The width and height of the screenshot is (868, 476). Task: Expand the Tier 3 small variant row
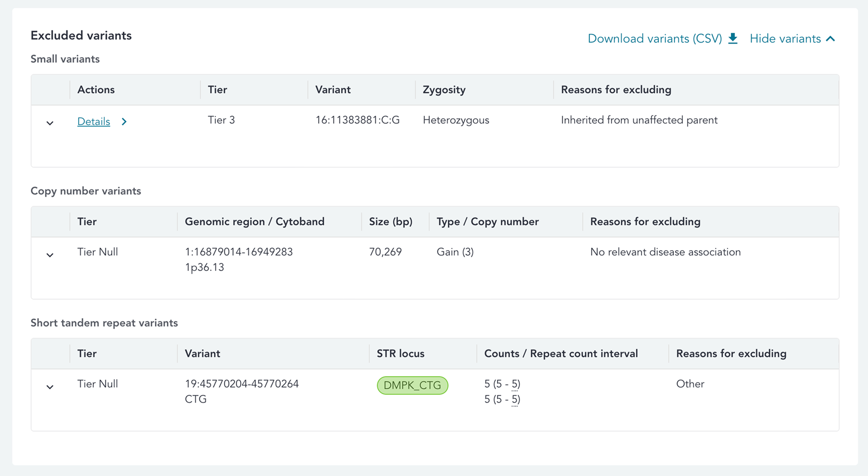(x=50, y=123)
